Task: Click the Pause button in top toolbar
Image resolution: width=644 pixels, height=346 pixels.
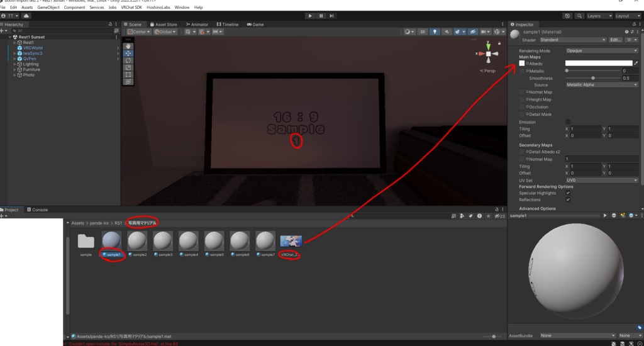Action: (x=321, y=16)
